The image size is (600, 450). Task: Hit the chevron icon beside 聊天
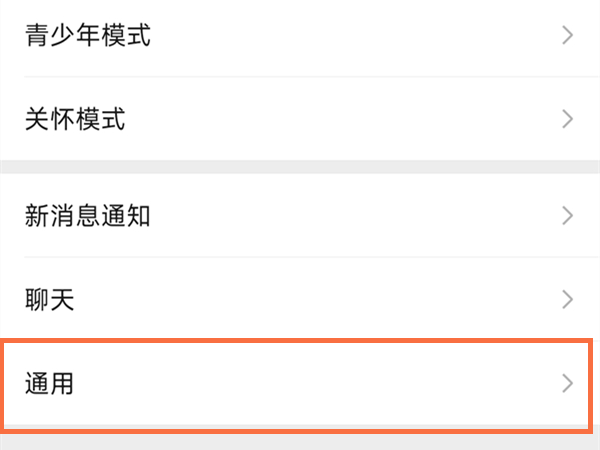click(567, 299)
